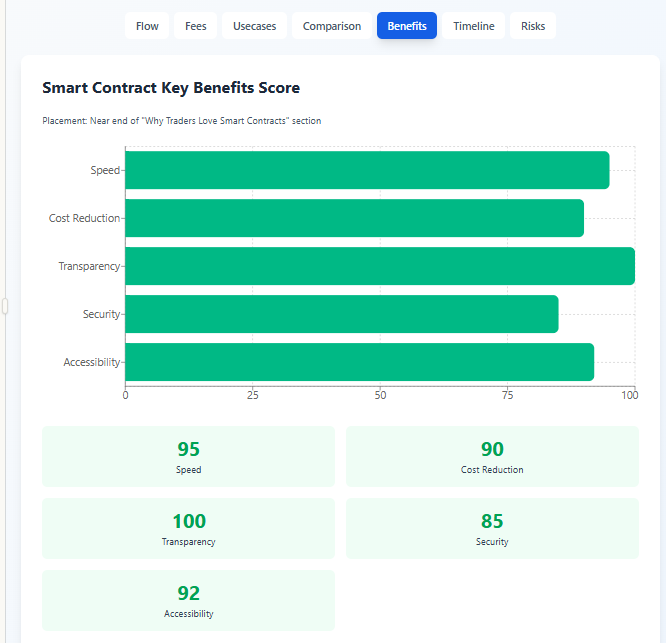This screenshot has width=666, height=643.
Task: Switch to the Flow tab
Action: pos(147,26)
